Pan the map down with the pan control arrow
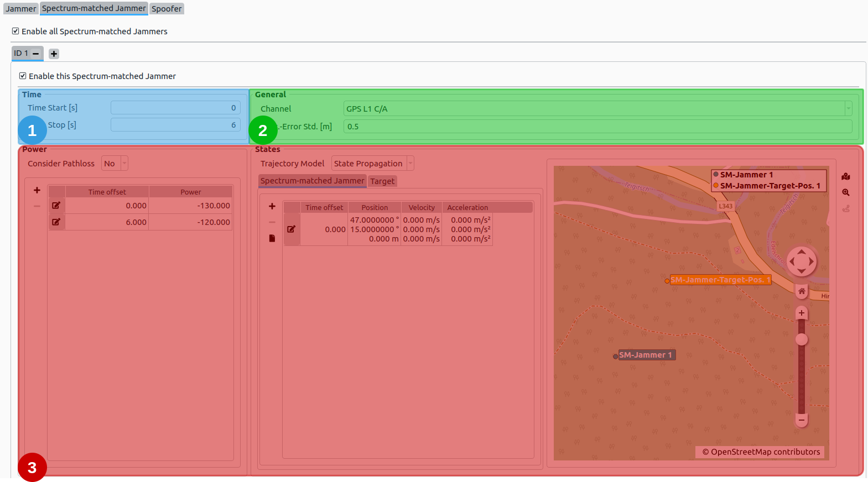Viewport: 868px width, 482px height. click(802, 271)
